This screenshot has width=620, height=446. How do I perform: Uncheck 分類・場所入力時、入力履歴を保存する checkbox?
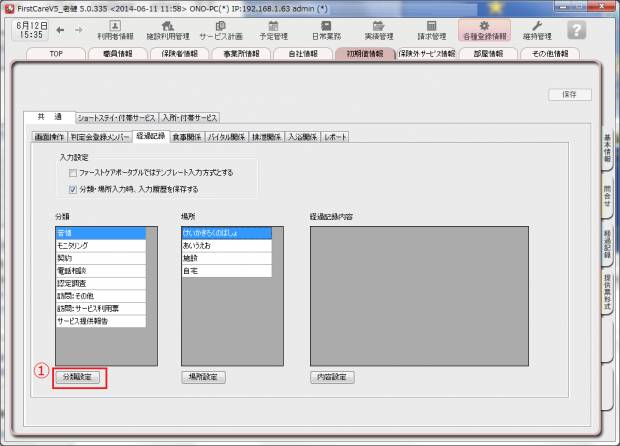click(74, 188)
